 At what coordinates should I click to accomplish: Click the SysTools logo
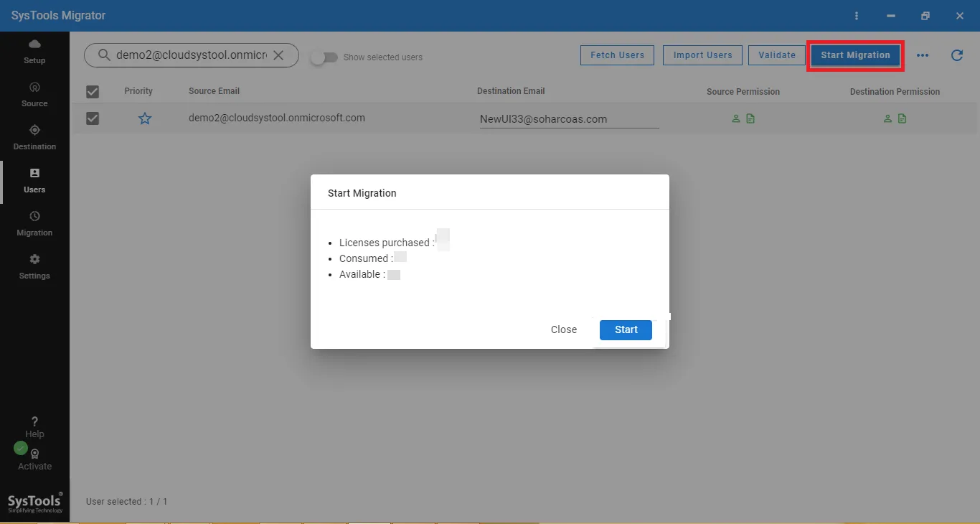point(35,502)
